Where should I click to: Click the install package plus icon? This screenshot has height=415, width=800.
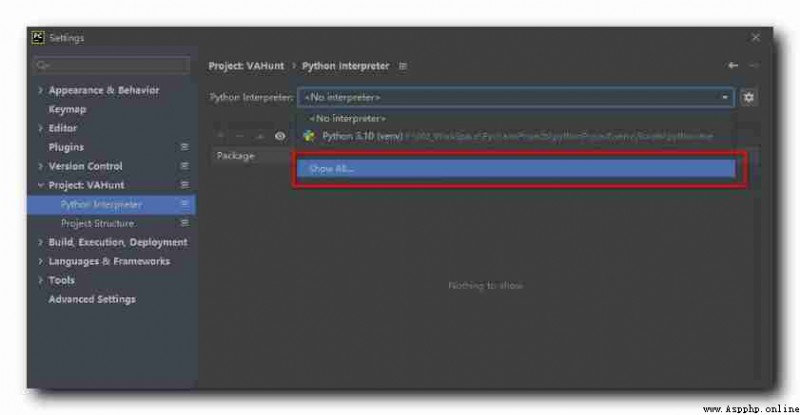point(220,136)
